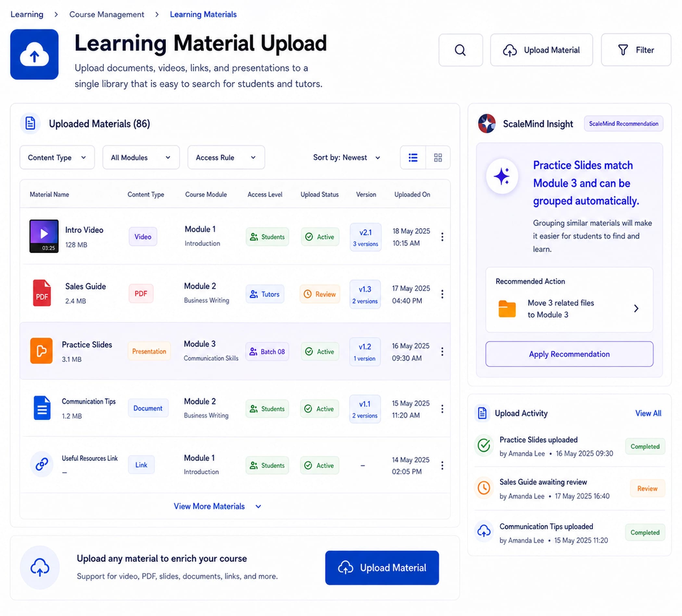
Task: Open Intro Video row options menu
Action: 442,237
